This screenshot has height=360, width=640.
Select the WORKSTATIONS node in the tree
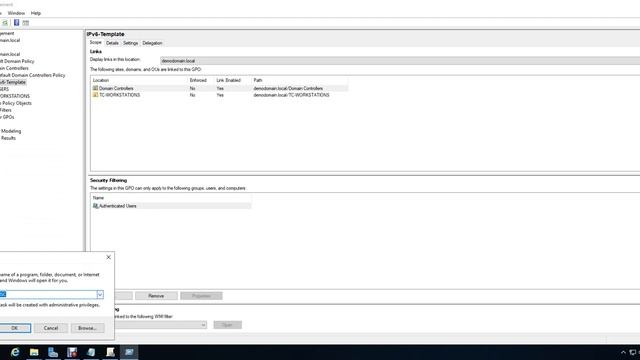pyautogui.click(x=15, y=96)
